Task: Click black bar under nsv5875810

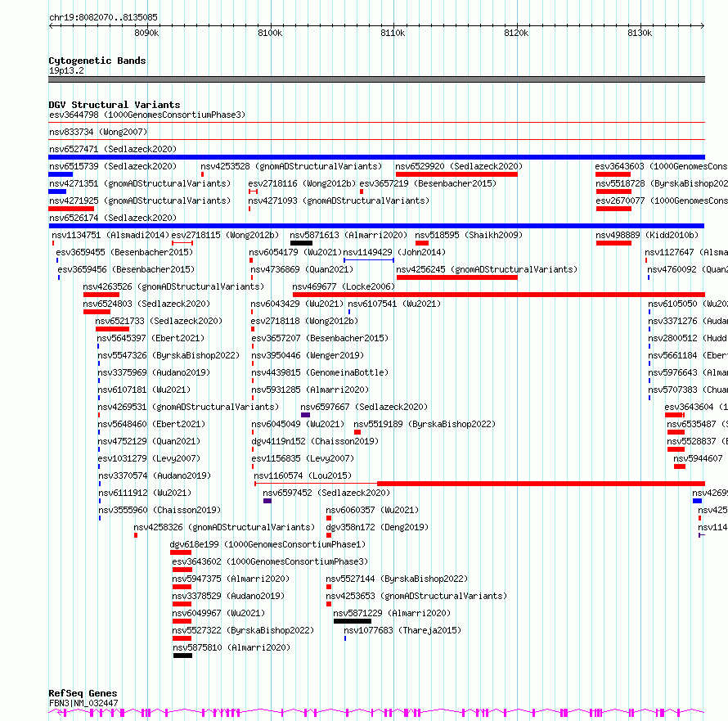Action: pyautogui.click(x=182, y=656)
